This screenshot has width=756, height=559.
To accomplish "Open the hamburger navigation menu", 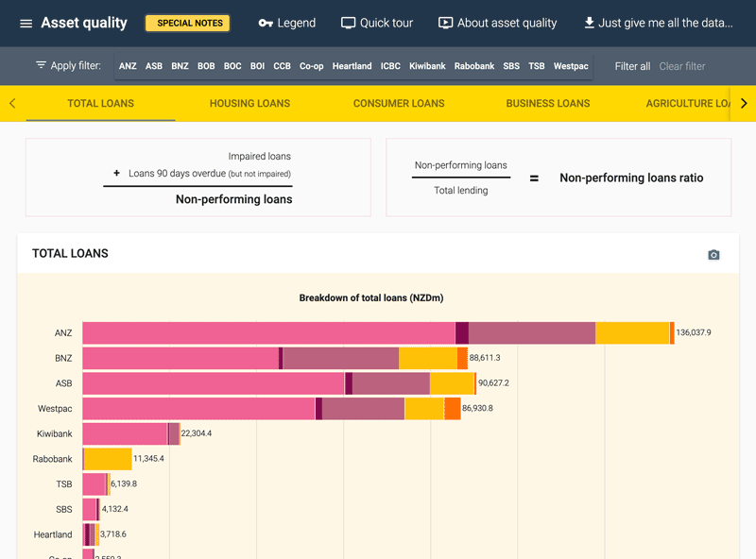I will [26, 23].
